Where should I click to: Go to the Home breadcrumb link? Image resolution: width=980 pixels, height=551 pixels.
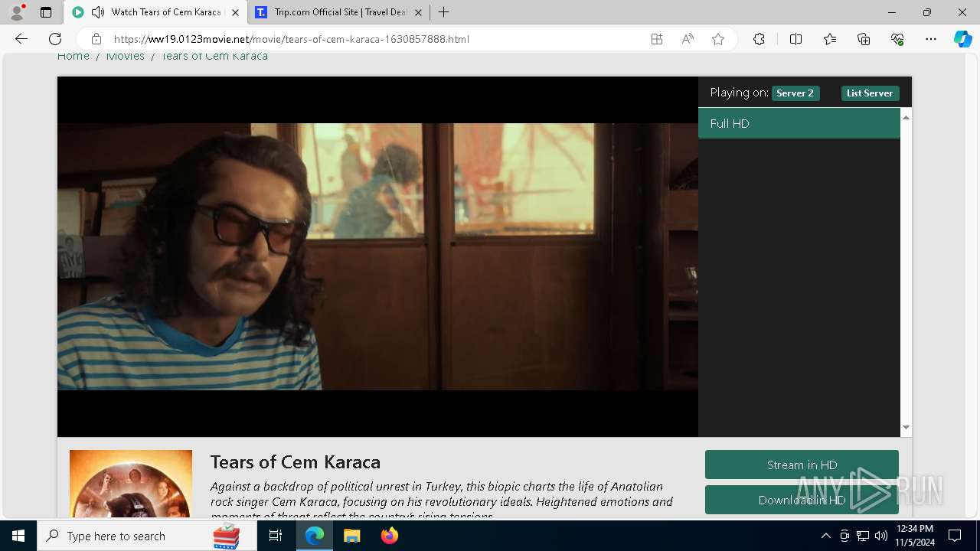(73, 56)
